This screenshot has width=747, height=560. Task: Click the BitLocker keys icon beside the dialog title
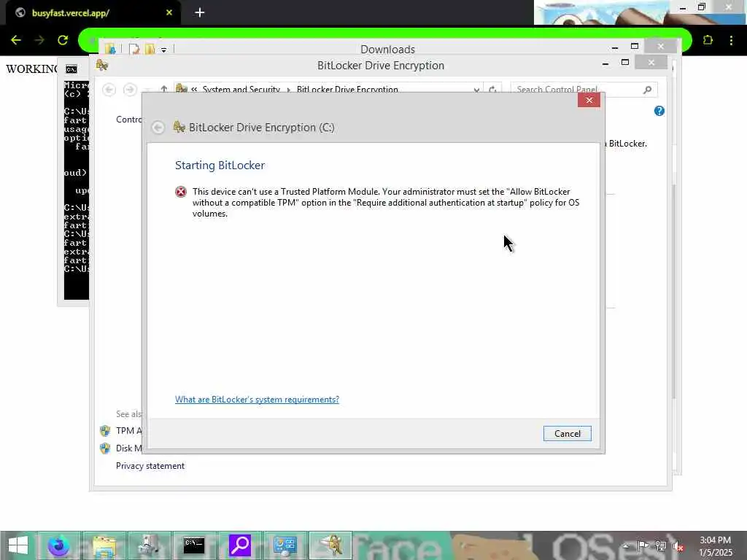coord(179,127)
